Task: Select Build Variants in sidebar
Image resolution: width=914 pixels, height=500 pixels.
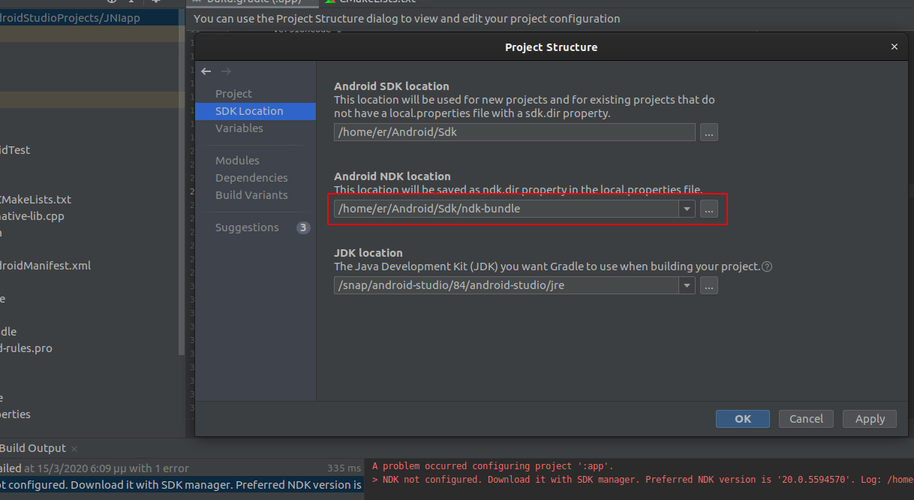Action: [x=251, y=195]
